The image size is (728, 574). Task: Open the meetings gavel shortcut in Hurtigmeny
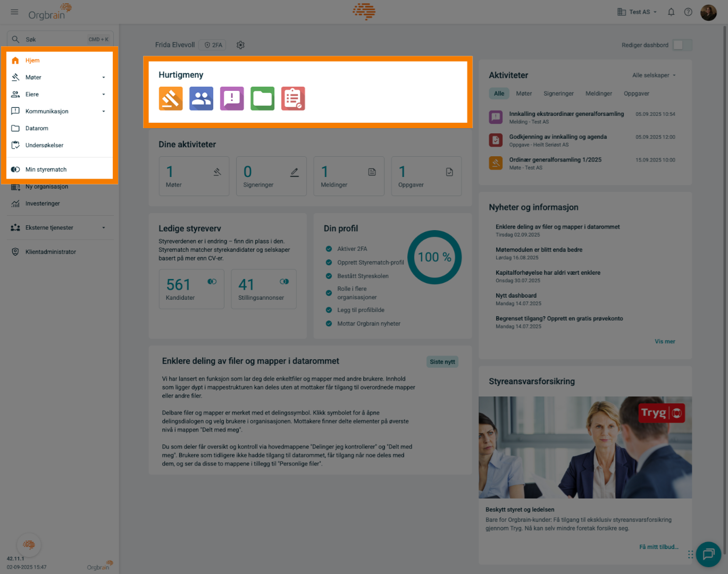(171, 98)
